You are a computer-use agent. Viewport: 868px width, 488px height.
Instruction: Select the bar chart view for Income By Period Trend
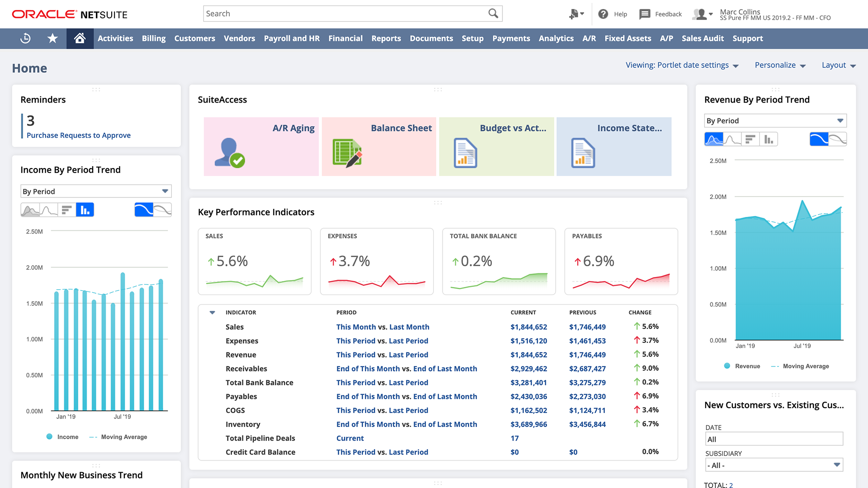(x=85, y=209)
